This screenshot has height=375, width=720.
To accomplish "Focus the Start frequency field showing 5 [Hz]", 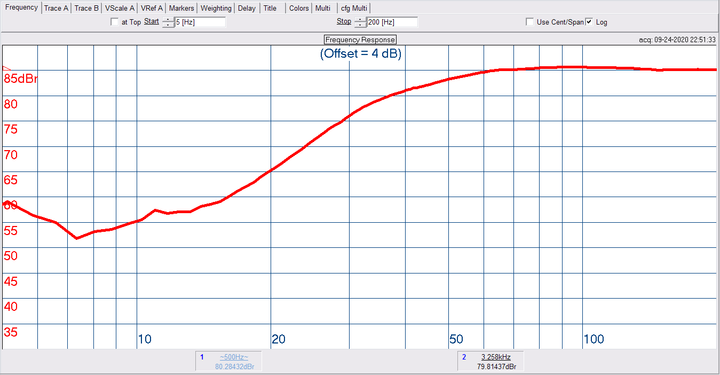I will pyautogui.click(x=200, y=22).
